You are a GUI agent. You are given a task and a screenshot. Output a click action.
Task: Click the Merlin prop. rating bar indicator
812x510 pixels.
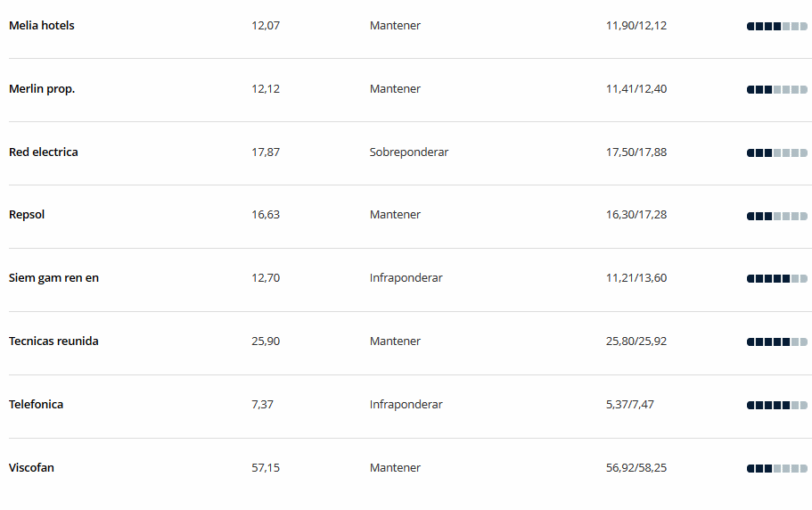776,89
